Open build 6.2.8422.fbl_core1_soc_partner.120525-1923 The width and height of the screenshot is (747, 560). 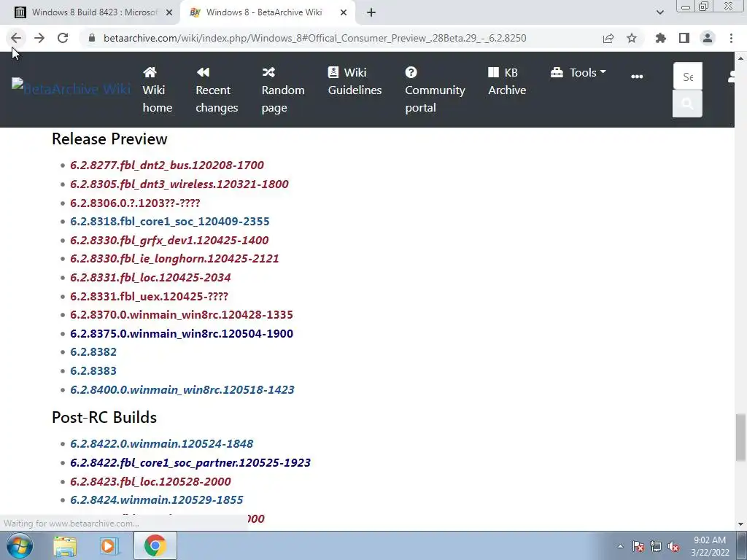pos(190,463)
